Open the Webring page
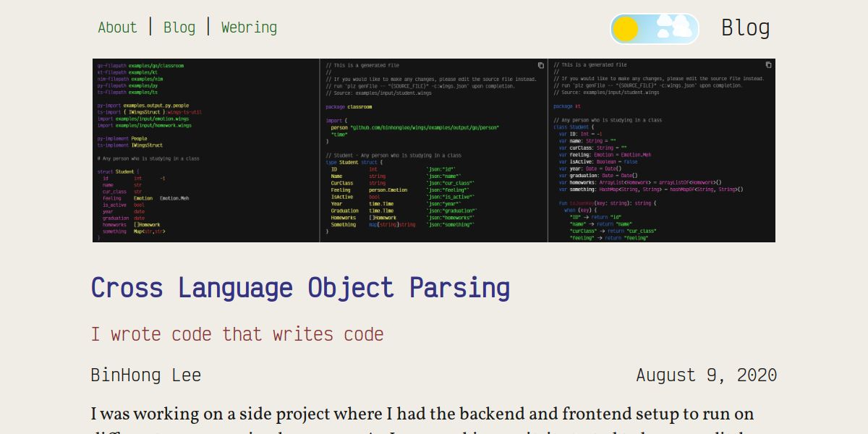The image size is (868, 434). click(x=249, y=27)
